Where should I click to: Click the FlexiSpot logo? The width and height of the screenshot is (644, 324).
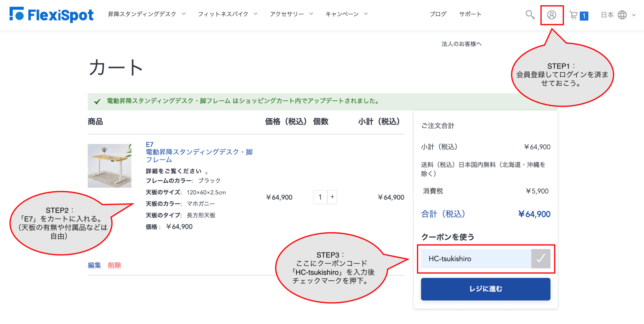(51, 15)
